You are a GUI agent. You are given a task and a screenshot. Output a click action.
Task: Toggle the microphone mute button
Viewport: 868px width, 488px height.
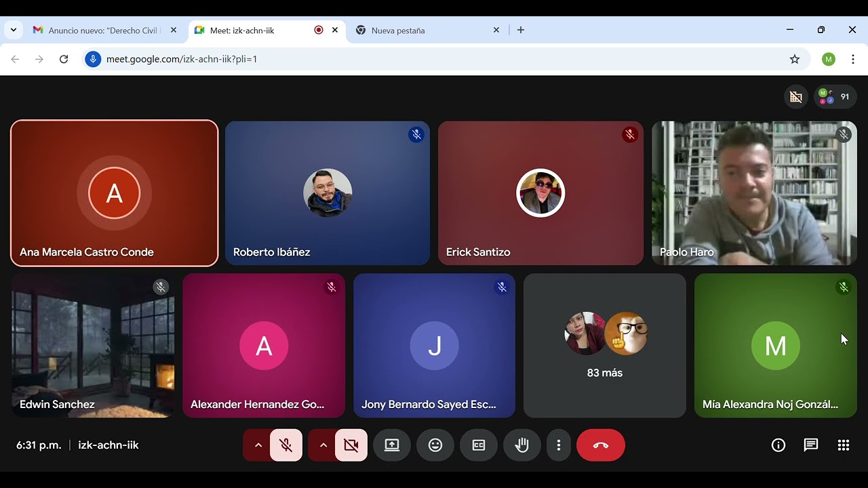coord(286,445)
